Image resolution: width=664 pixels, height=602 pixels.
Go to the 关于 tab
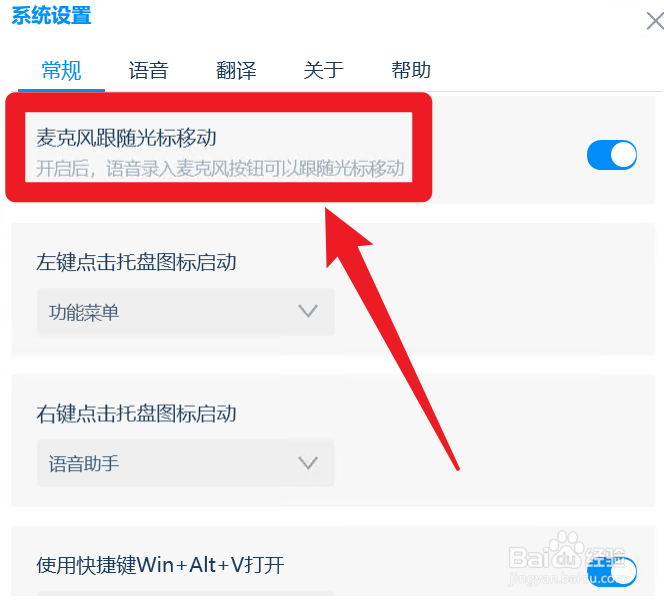pyautogui.click(x=323, y=70)
